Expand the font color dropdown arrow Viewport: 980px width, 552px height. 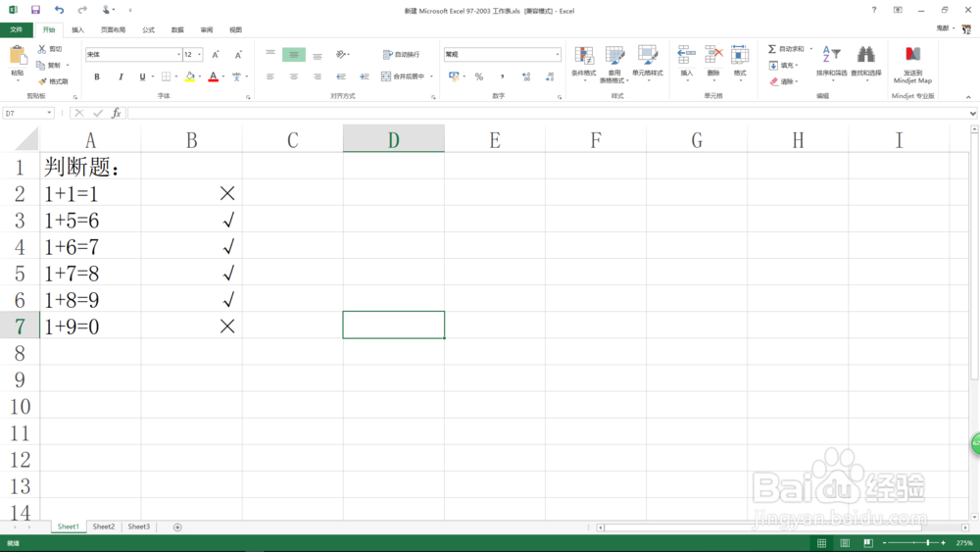pos(223,76)
